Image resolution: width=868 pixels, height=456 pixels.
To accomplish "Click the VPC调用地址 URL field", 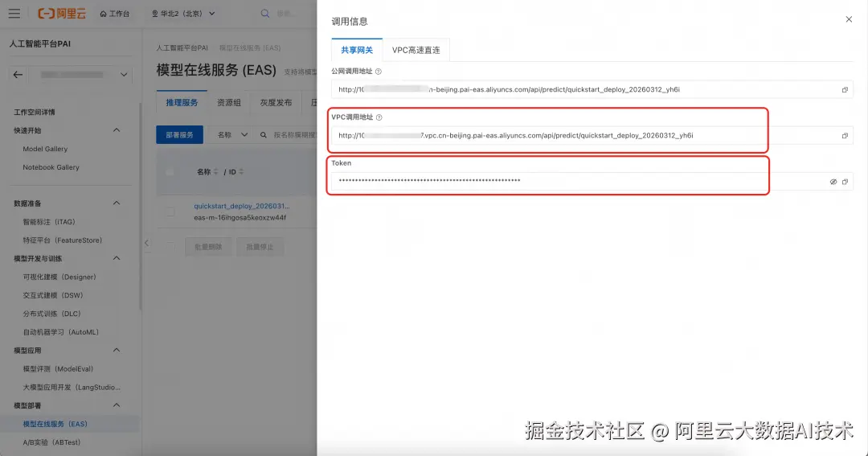I will (592, 135).
